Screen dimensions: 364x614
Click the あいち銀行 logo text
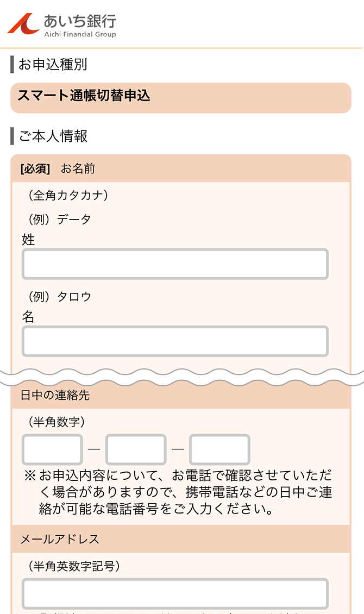point(80,21)
